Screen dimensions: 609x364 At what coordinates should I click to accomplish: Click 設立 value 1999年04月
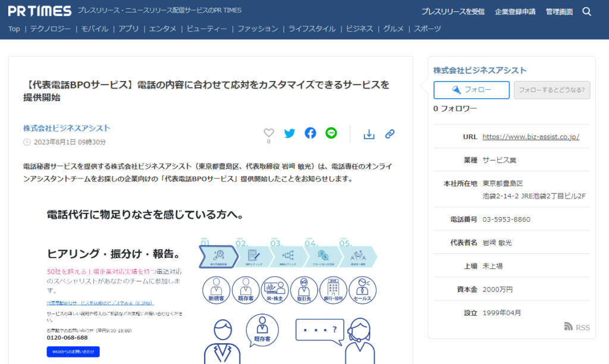pos(501,313)
